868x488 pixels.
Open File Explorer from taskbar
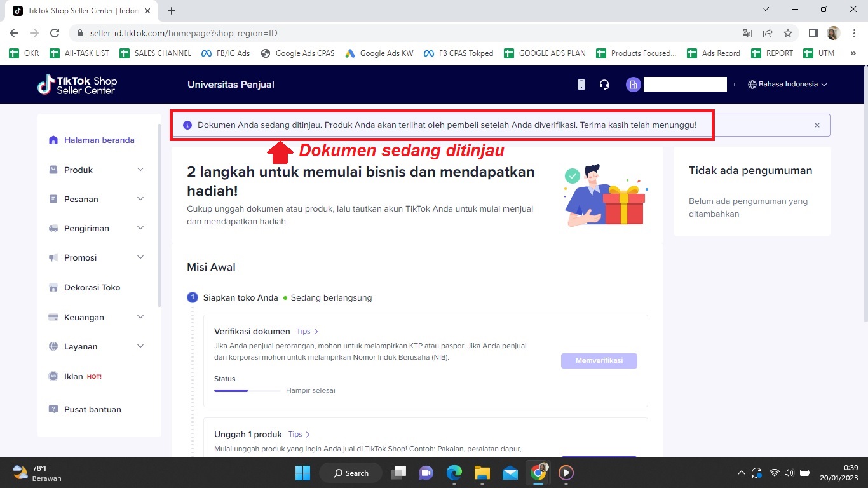tap(482, 473)
